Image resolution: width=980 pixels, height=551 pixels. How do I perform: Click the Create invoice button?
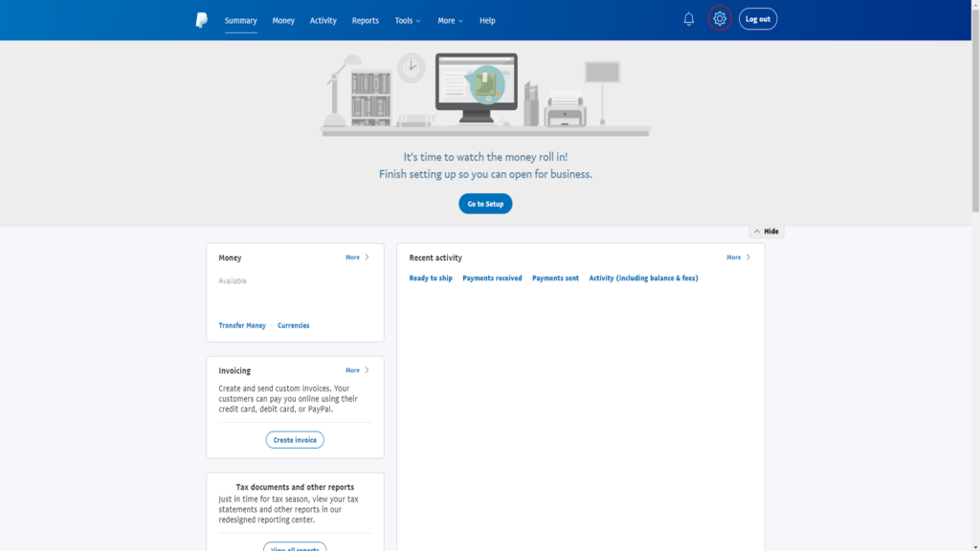[x=295, y=440]
